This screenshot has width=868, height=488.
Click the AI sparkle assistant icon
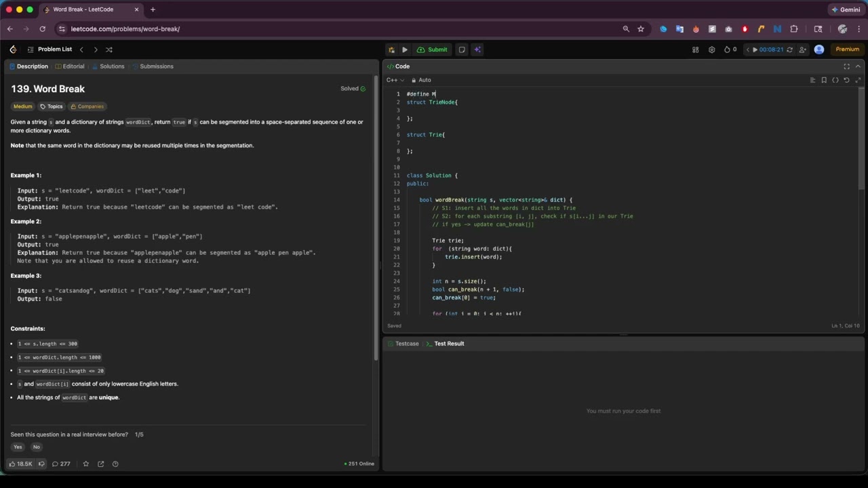coord(477,49)
